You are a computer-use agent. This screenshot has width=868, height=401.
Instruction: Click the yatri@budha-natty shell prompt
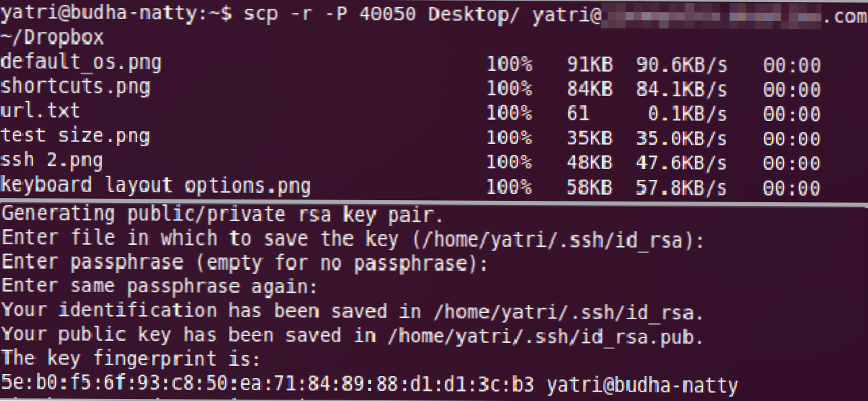[x=100, y=15]
